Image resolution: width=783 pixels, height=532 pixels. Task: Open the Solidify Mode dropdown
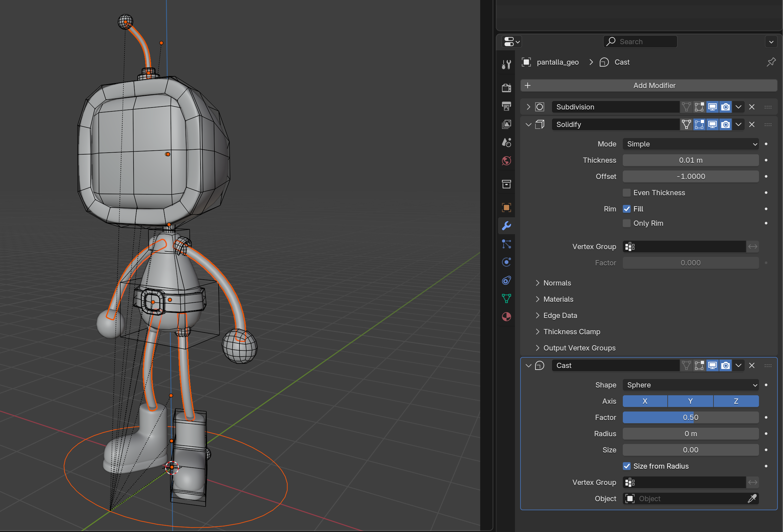tap(690, 144)
